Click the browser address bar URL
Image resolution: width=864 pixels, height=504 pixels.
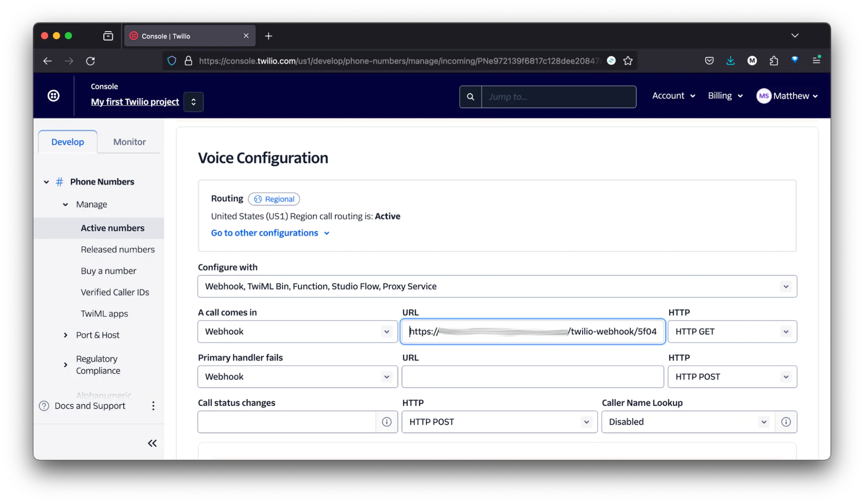click(400, 61)
